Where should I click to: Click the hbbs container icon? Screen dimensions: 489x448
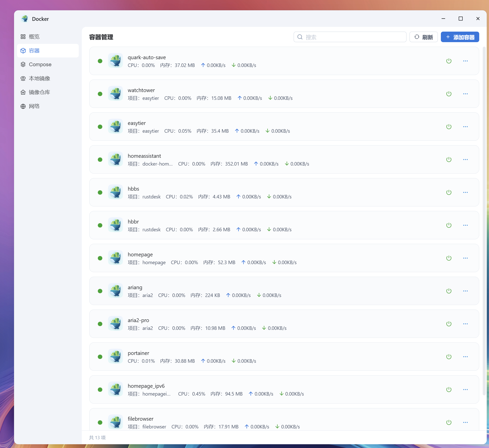click(x=116, y=192)
